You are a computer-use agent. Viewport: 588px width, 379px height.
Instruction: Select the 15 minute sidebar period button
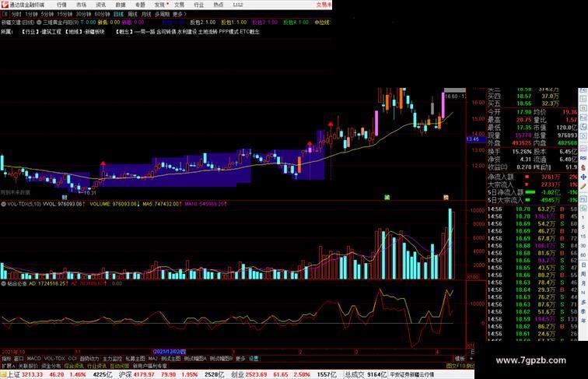[583, 237]
